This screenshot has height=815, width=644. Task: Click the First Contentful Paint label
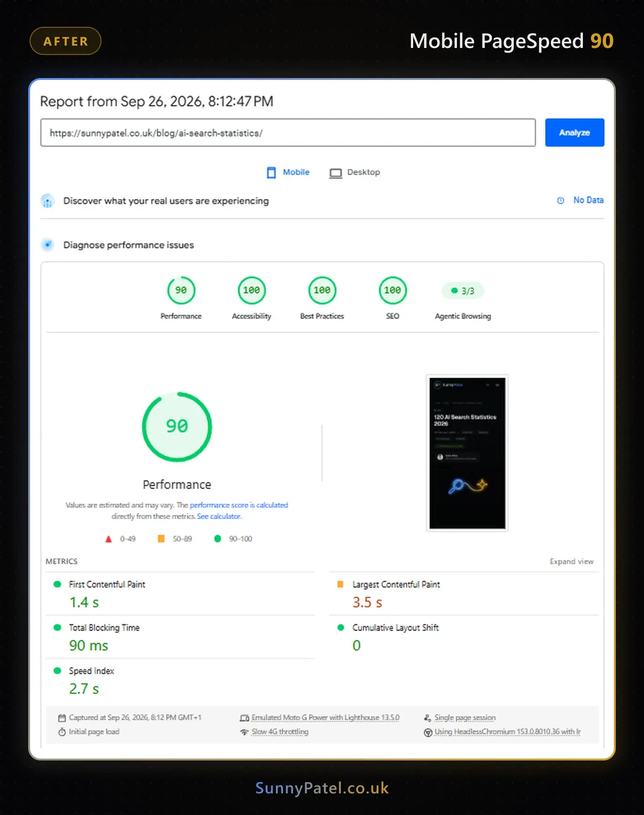tap(107, 584)
